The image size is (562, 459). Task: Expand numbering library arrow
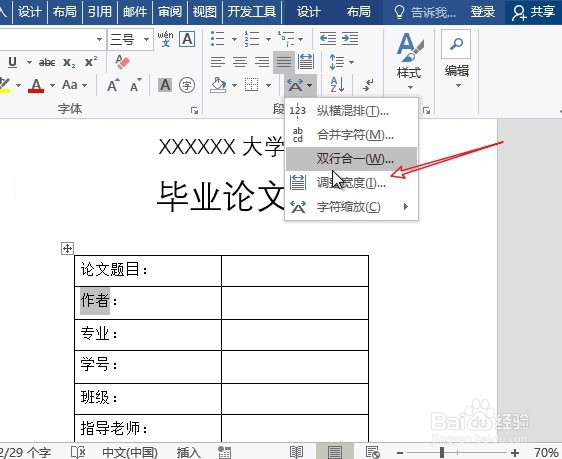268,39
